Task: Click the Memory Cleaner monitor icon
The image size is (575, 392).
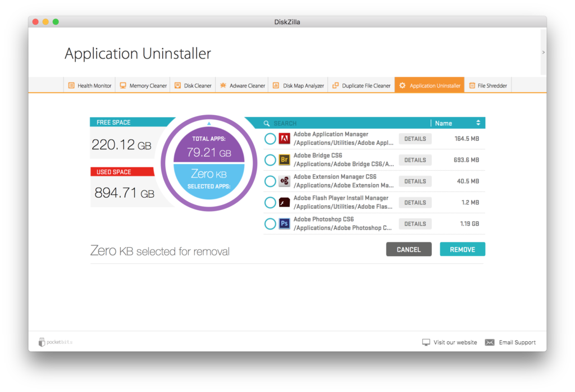Action: coord(123,85)
